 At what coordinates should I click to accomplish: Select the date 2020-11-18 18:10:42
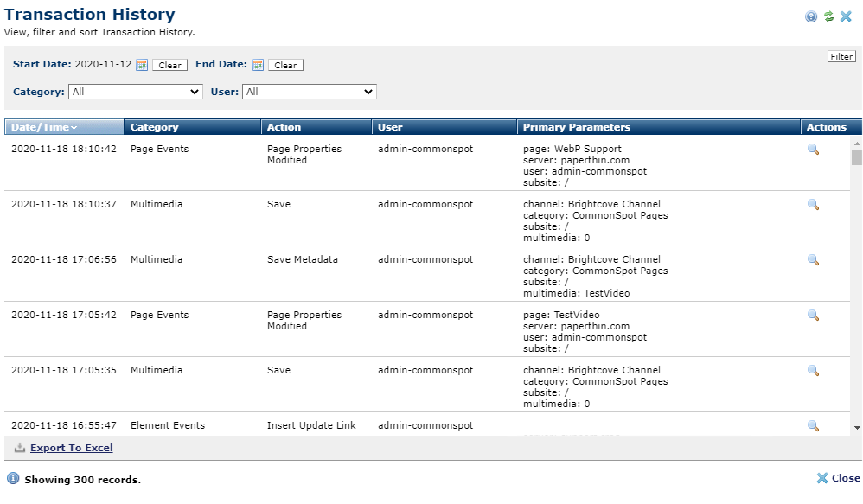point(64,149)
